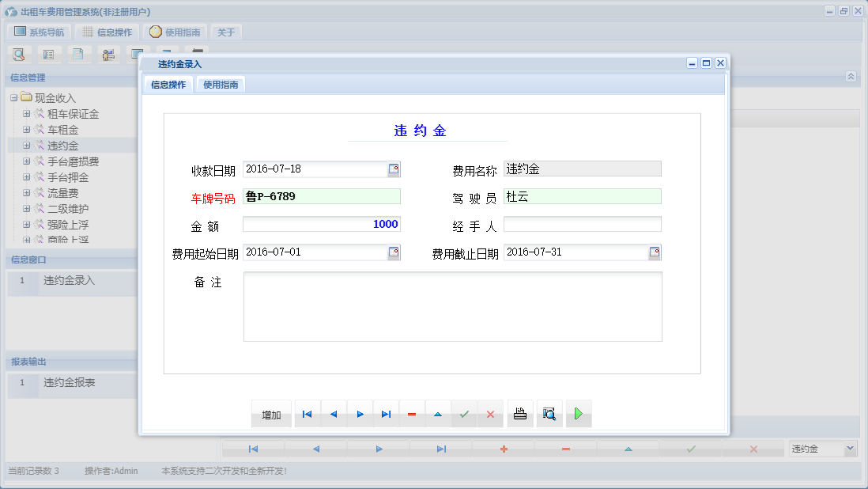Click the user management icon on main toolbar
Viewport: 868px width, 489px height.
(108, 54)
